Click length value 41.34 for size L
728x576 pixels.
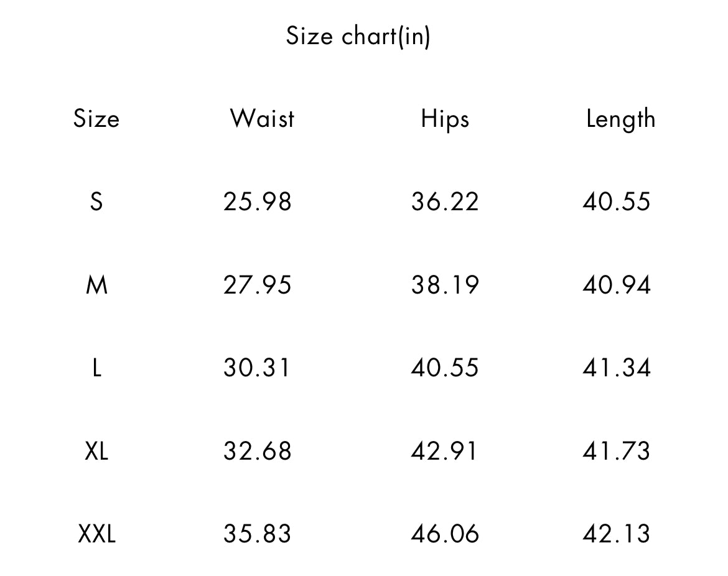(x=617, y=368)
